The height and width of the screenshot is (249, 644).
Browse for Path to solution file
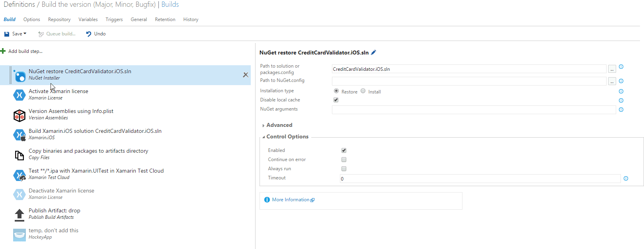612,69
